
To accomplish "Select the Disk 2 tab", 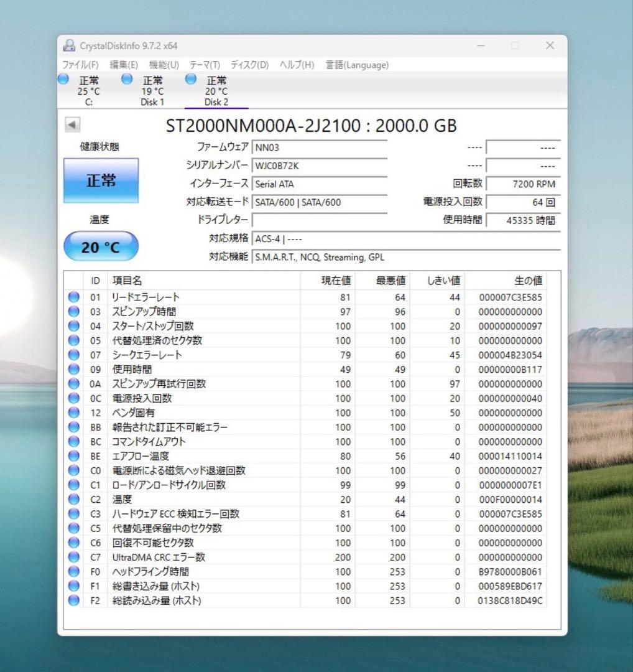I will (x=216, y=91).
